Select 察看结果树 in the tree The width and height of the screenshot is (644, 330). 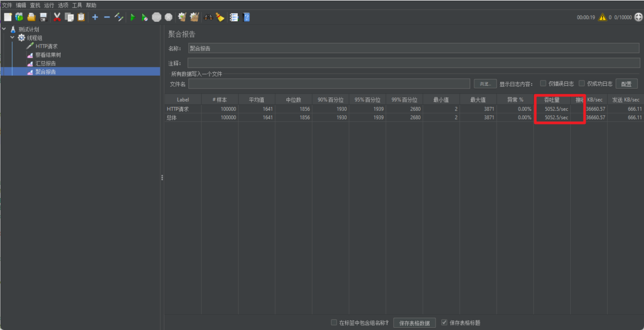[x=48, y=55]
